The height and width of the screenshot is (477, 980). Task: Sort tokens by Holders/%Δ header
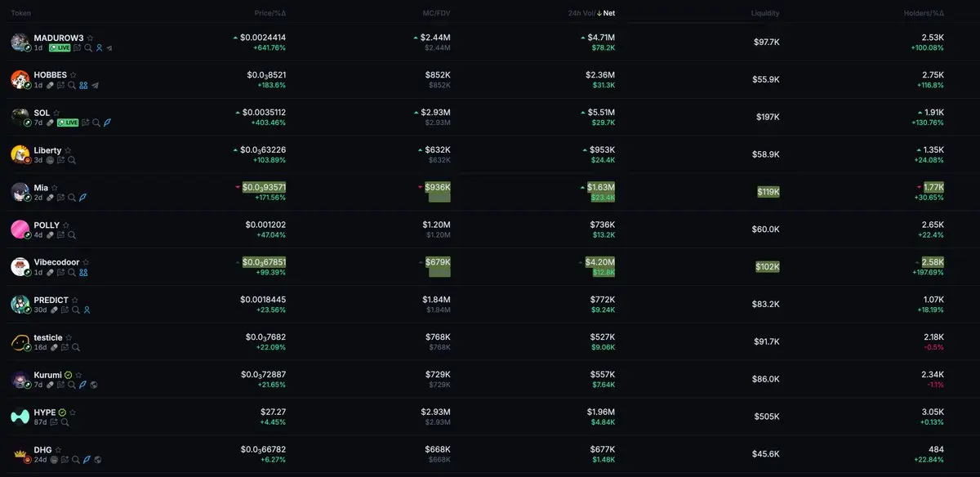click(924, 13)
